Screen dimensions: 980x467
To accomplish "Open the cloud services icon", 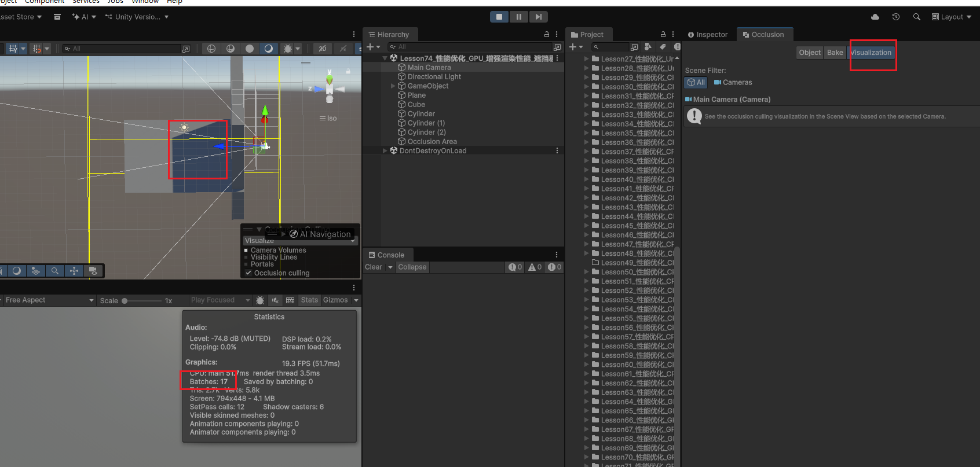I will (875, 17).
